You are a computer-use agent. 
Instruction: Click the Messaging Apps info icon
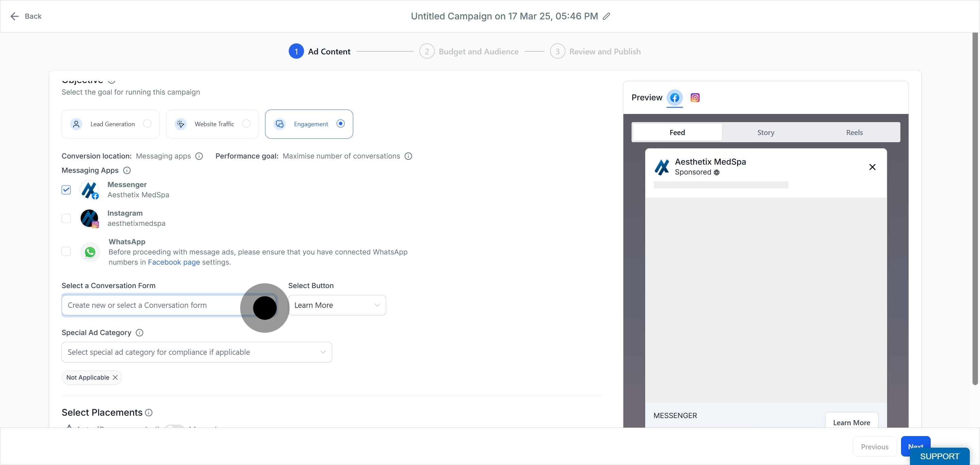coord(127,170)
